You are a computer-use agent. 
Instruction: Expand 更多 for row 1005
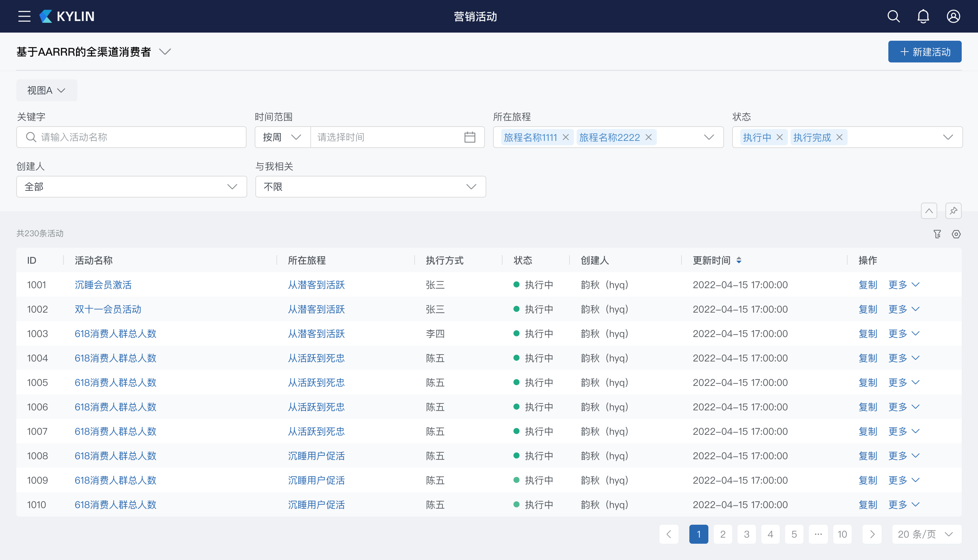(904, 382)
